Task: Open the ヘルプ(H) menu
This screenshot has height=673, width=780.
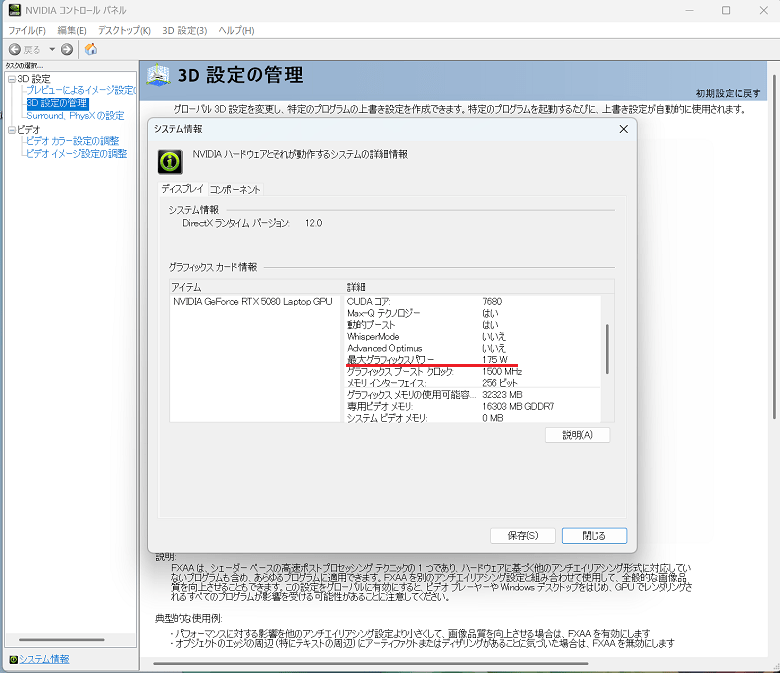Action: 235,31
